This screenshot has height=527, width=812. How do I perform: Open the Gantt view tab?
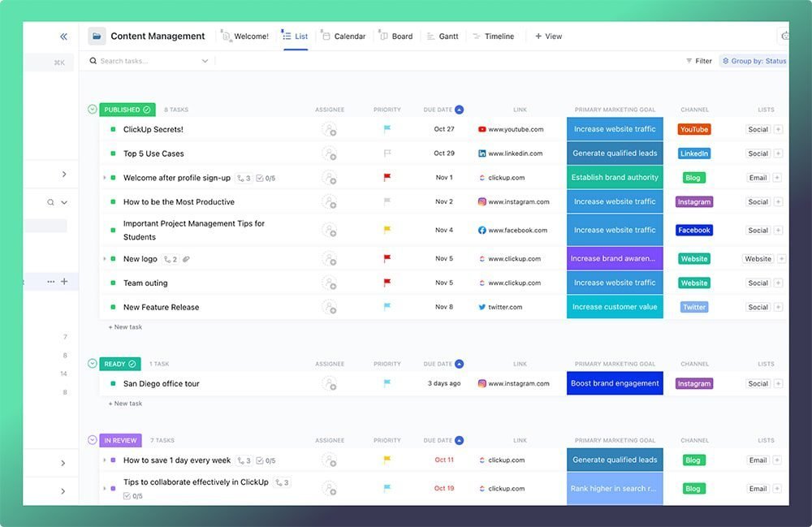pos(443,37)
